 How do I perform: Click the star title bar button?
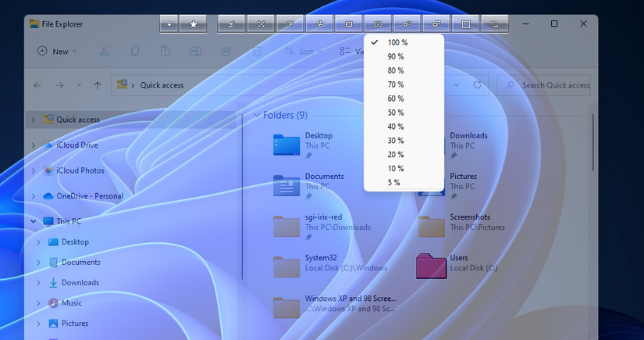click(x=193, y=24)
